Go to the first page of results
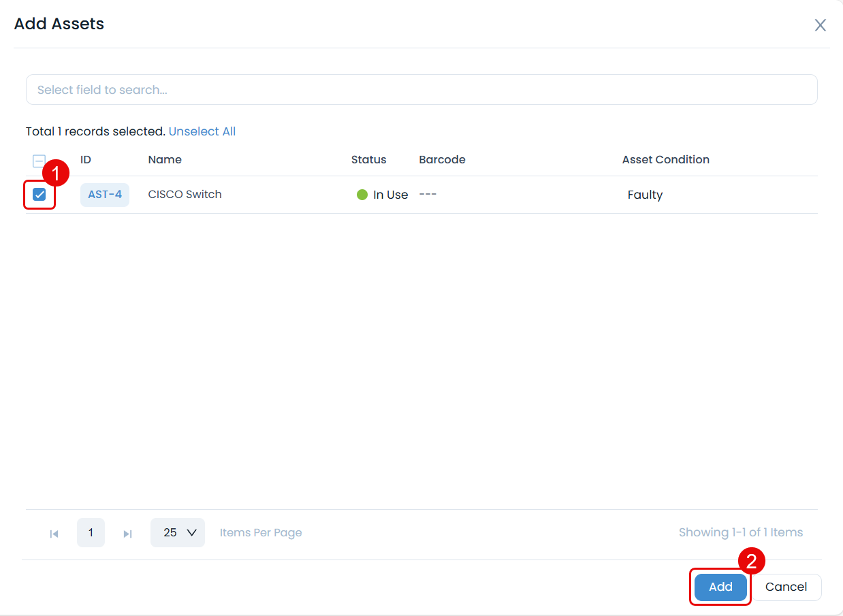843x616 pixels. click(54, 534)
